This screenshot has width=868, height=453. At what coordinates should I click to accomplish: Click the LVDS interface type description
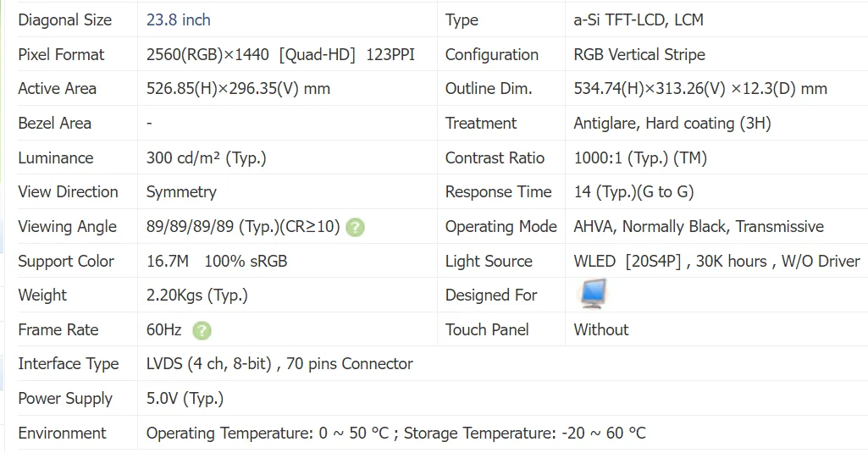[x=279, y=364]
